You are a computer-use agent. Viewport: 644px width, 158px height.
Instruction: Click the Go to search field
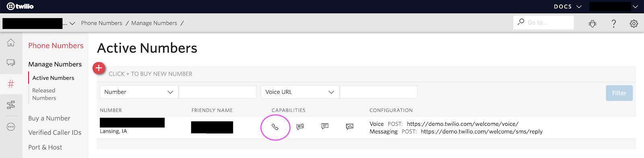(543, 23)
